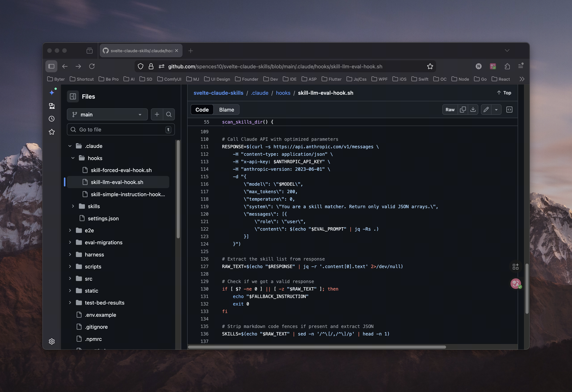The height and width of the screenshot is (392, 572).
Task: Click the Raw button
Action: [x=450, y=109]
